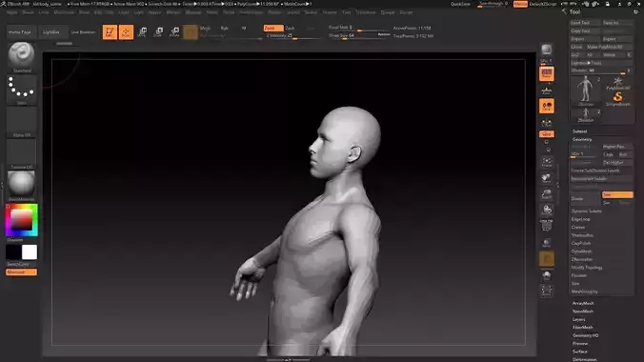Image resolution: width=644 pixels, height=362 pixels.
Task: Select the white secondary color swatch
Action: 30,252
